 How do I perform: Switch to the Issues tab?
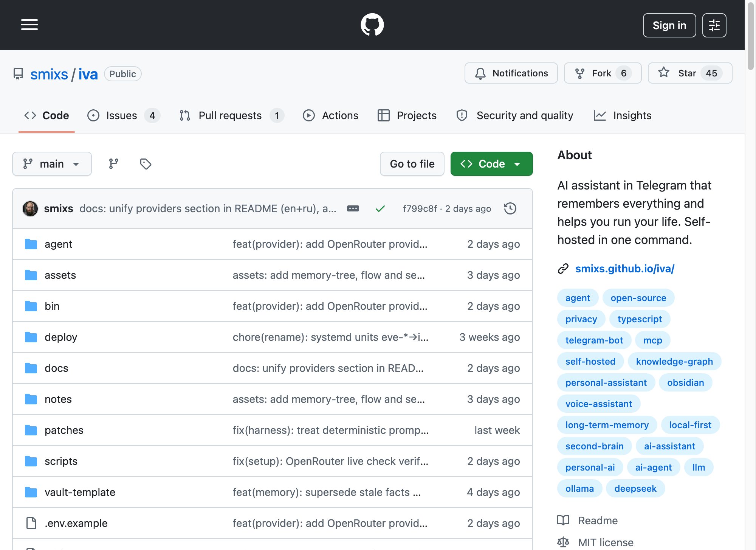pos(124,115)
